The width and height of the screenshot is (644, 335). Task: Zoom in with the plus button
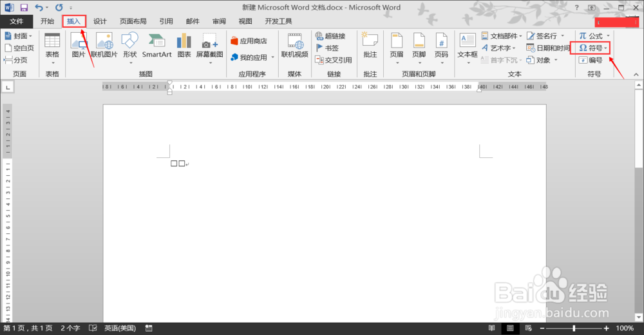[606, 328]
